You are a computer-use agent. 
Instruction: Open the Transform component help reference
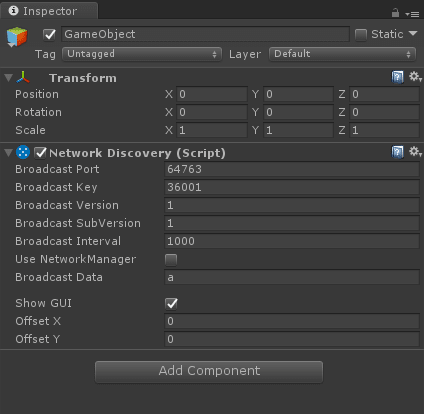pyautogui.click(x=397, y=77)
